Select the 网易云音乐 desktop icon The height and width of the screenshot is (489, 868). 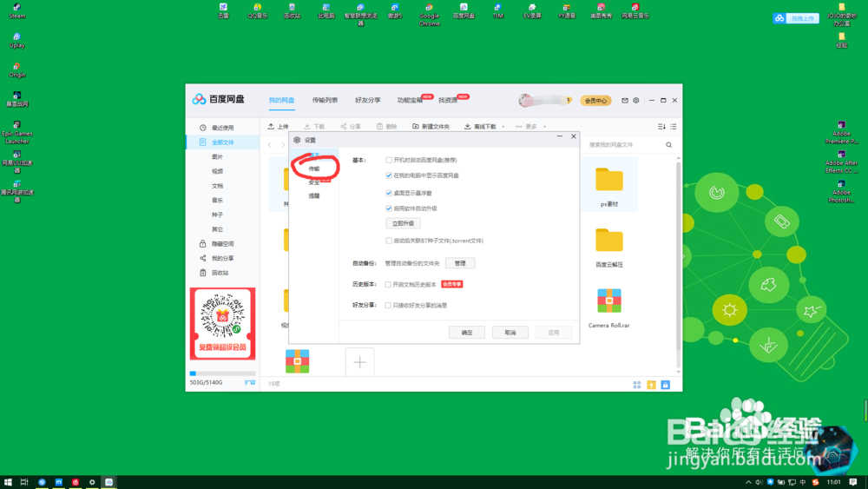(635, 11)
